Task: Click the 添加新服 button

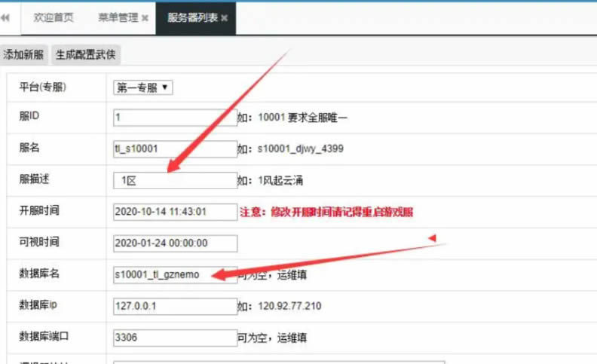Action: (x=23, y=55)
